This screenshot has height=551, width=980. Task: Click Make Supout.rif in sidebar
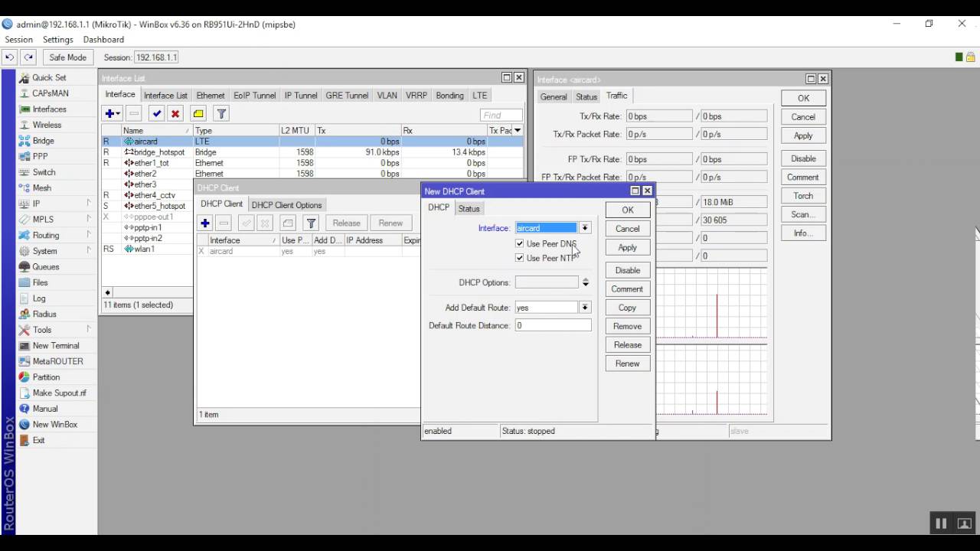click(x=60, y=393)
